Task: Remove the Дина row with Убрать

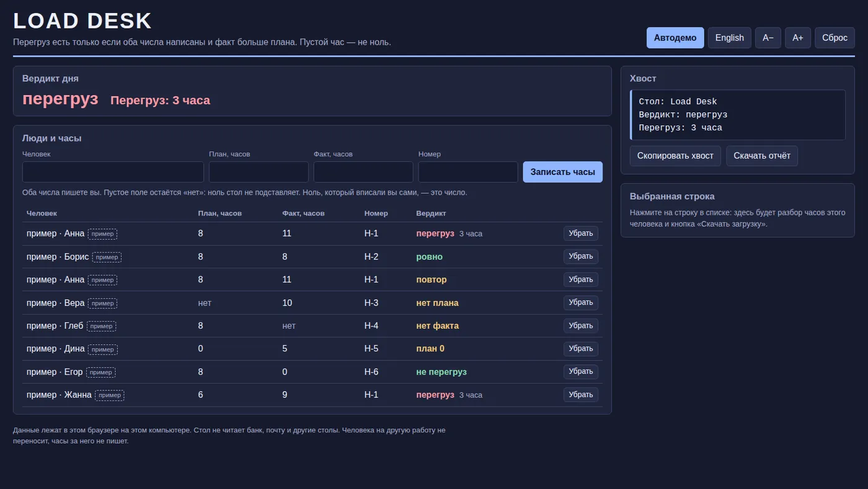Action: (x=581, y=349)
